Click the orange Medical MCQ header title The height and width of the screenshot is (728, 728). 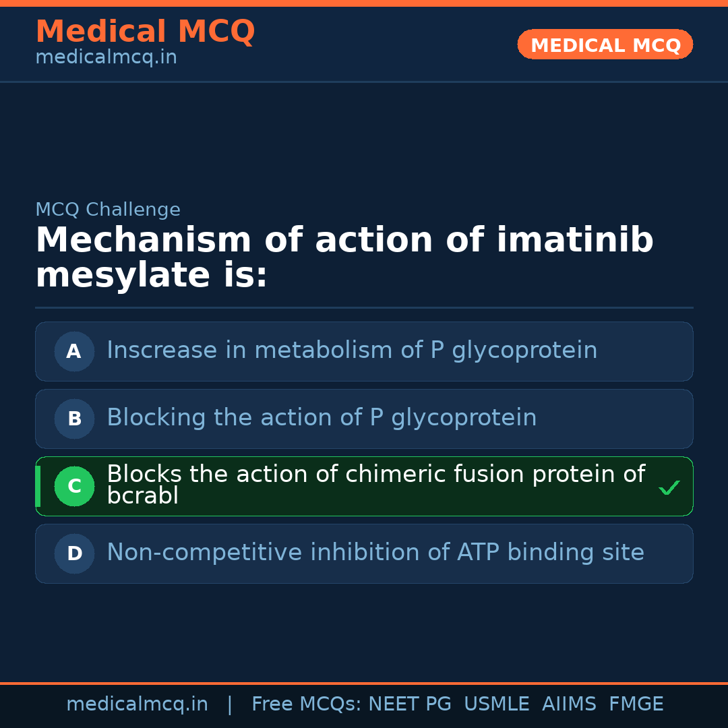point(145,32)
